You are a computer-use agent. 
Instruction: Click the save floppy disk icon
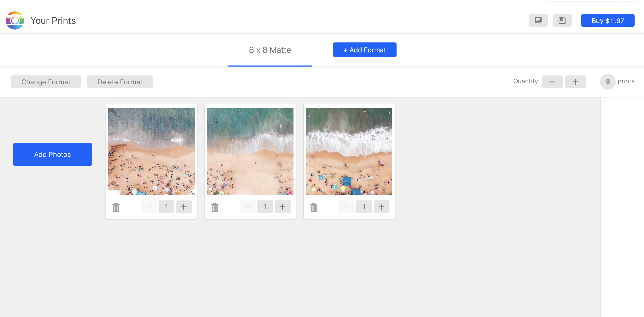(x=562, y=20)
